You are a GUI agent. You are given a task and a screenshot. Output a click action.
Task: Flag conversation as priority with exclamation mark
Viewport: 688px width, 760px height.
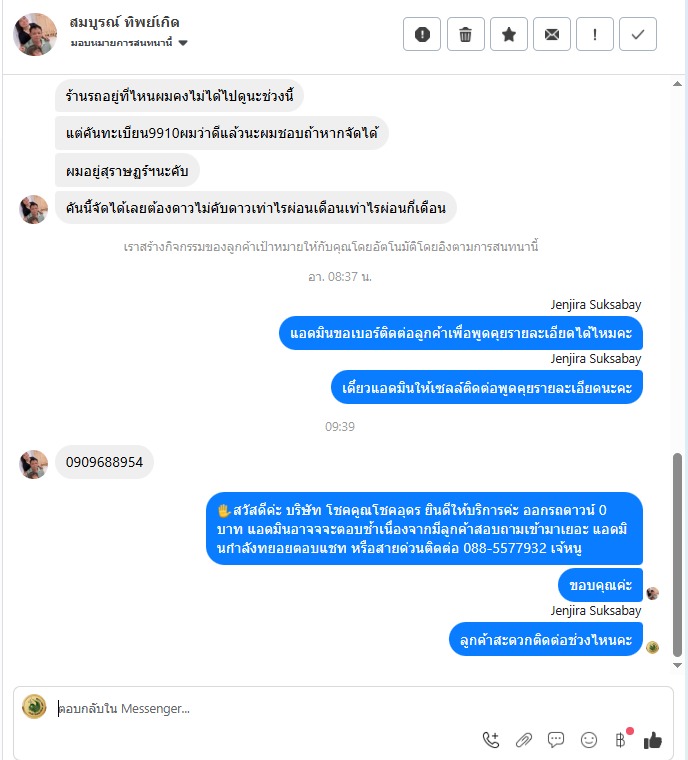point(595,34)
